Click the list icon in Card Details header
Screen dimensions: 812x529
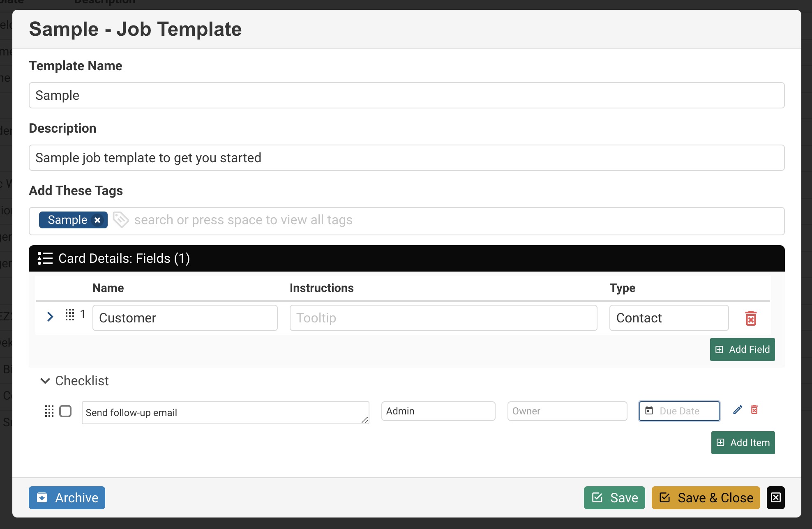(x=44, y=258)
